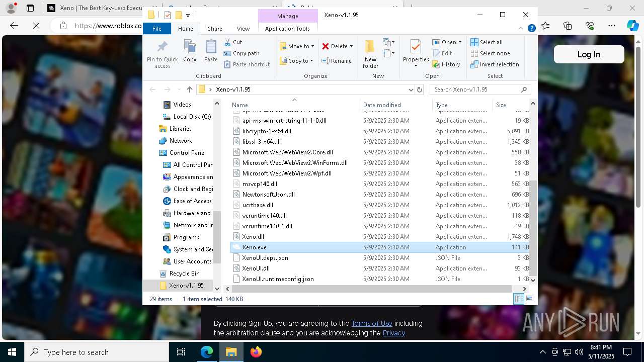644x362 pixels.
Task: Refresh the Xeno-v1.1.95 folder view
Action: tap(420, 89)
